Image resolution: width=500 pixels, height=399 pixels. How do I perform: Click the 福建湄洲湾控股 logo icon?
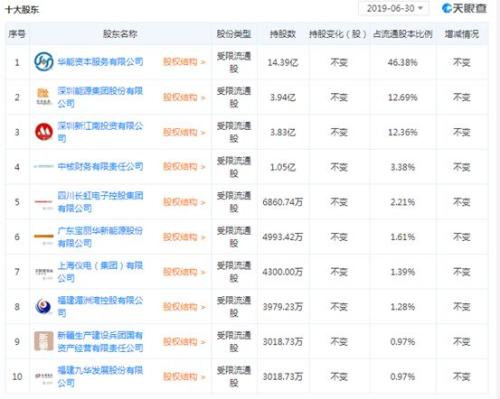[x=44, y=306]
